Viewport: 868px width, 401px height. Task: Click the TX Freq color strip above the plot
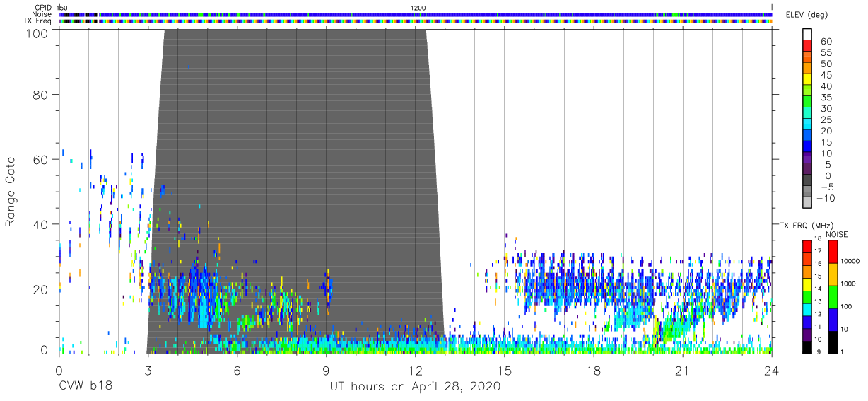pyautogui.click(x=415, y=21)
